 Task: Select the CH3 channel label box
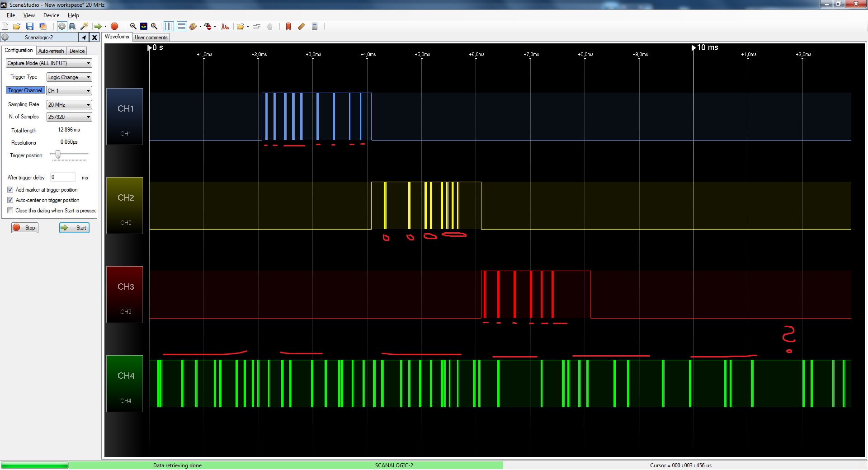(x=125, y=295)
